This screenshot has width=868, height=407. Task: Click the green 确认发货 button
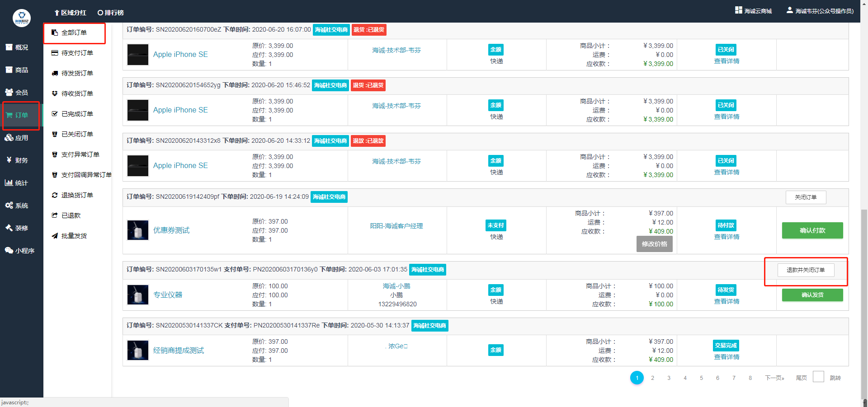pos(812,295)
